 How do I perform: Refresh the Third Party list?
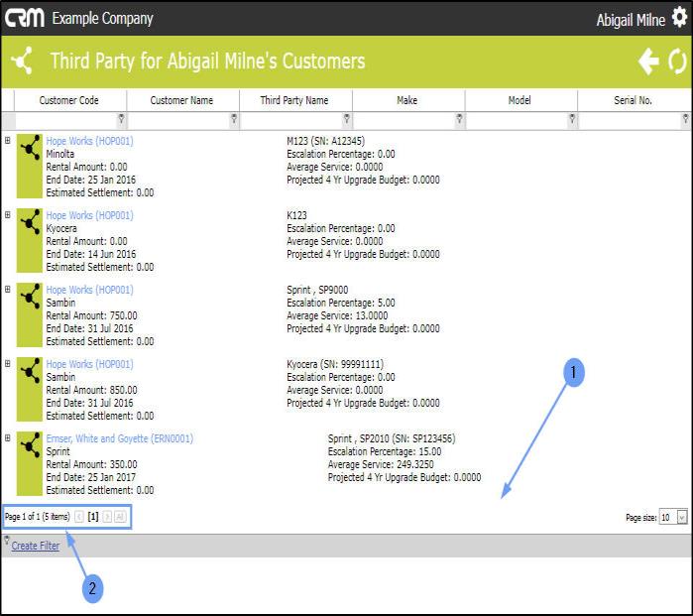[677, 62]
